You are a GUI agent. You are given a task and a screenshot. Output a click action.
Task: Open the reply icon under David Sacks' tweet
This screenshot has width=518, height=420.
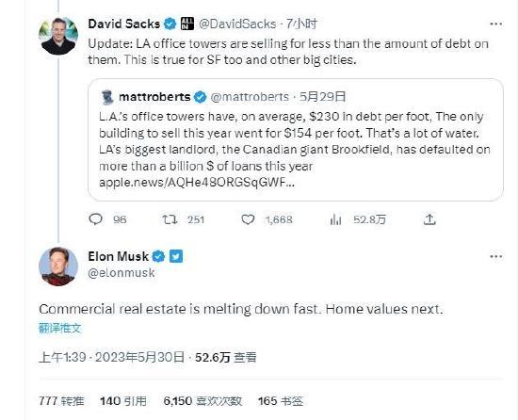[96, 219]
